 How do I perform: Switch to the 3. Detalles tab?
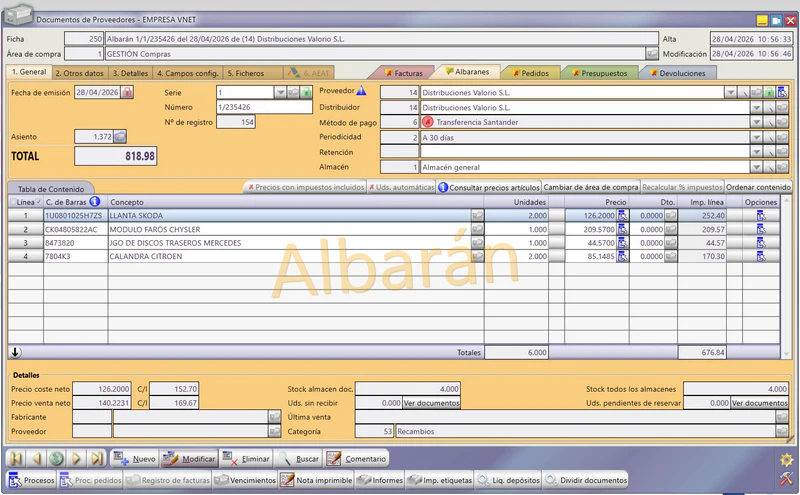(130, 73)
